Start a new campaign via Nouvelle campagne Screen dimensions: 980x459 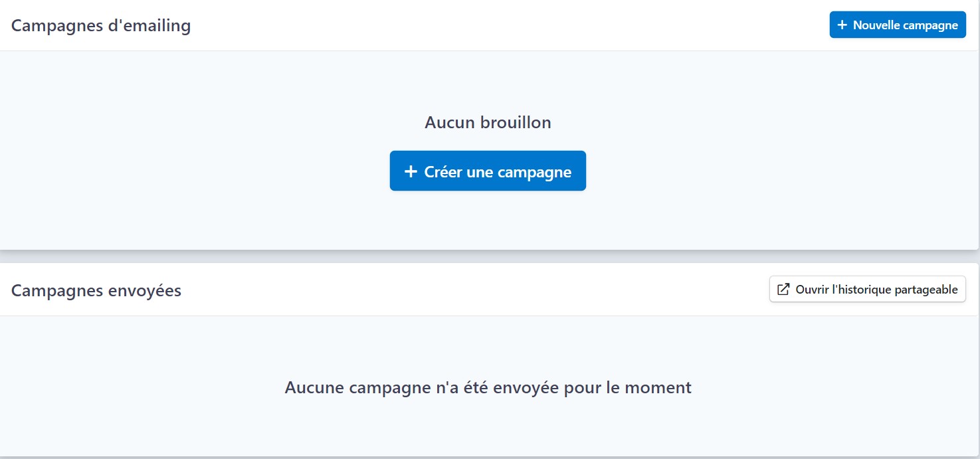point(898,25)
